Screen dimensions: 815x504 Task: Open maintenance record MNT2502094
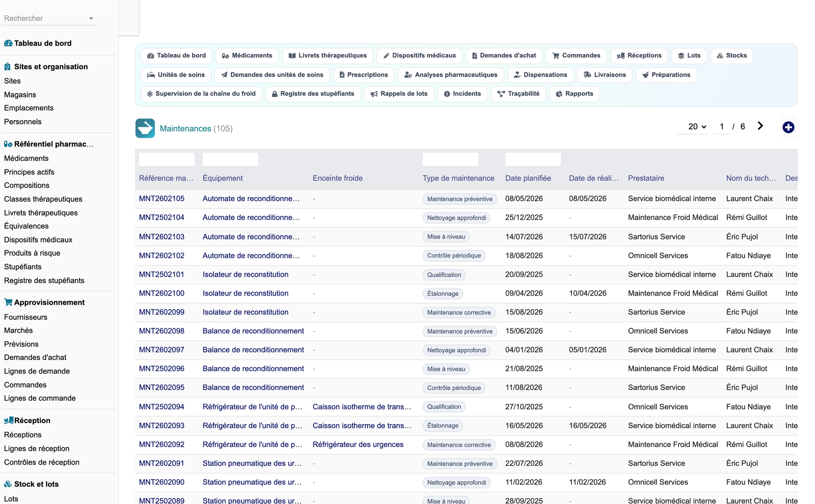tap(162, 406)
